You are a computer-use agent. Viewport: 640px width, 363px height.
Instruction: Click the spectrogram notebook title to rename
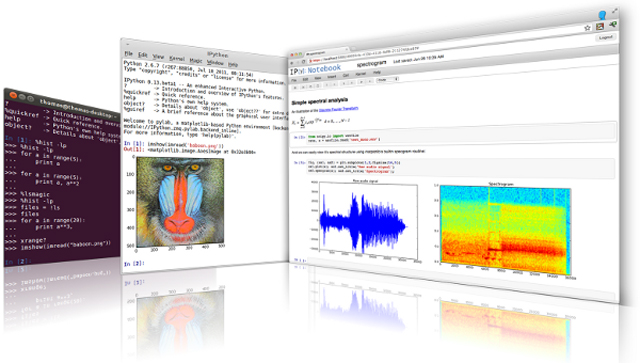[x=371, y=64]
